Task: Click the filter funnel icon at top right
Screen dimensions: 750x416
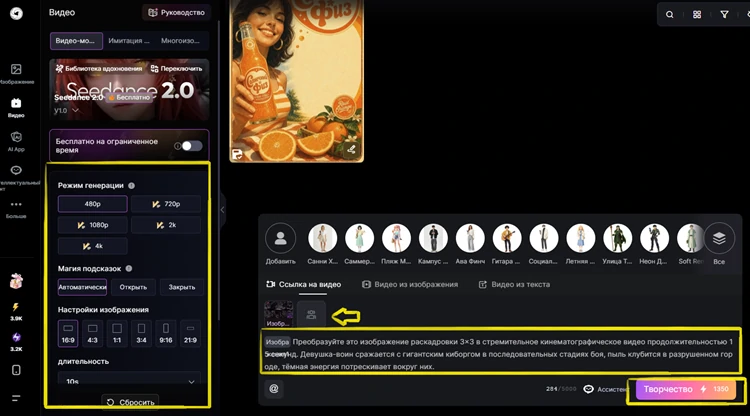Action: click(725, 14)
